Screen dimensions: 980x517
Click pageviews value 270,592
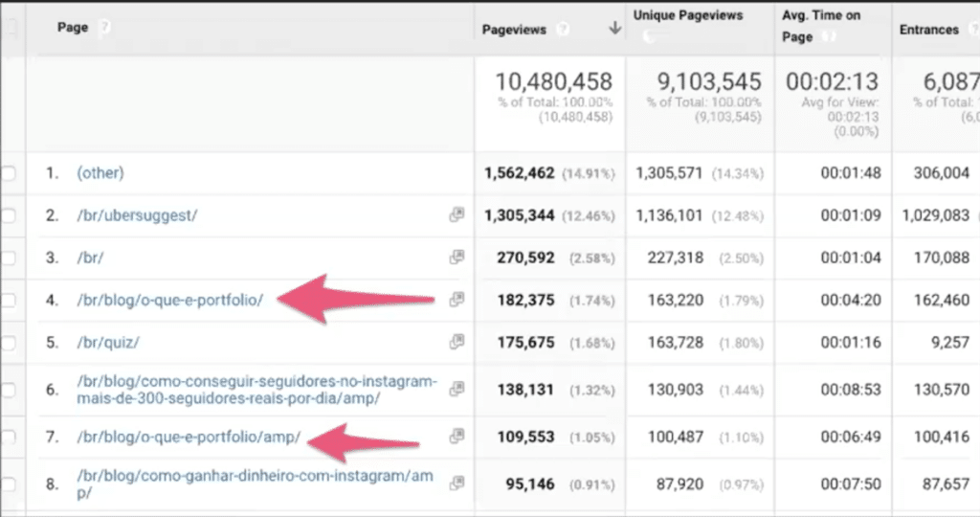point(525,258)
